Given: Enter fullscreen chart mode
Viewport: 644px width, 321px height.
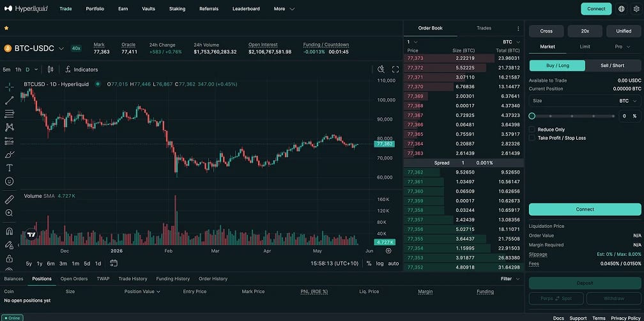Looking at the screenshot, I should click(395, 70).
